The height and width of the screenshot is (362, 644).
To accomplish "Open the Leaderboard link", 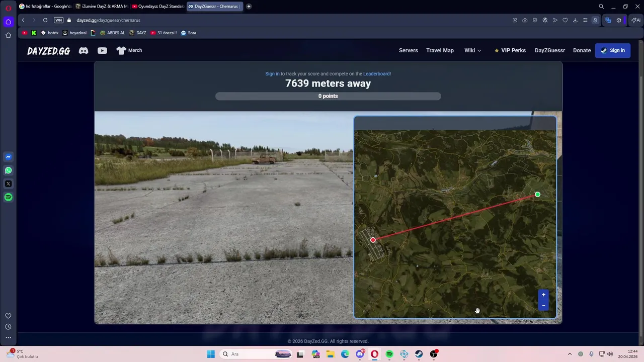I will pos(376,74).
